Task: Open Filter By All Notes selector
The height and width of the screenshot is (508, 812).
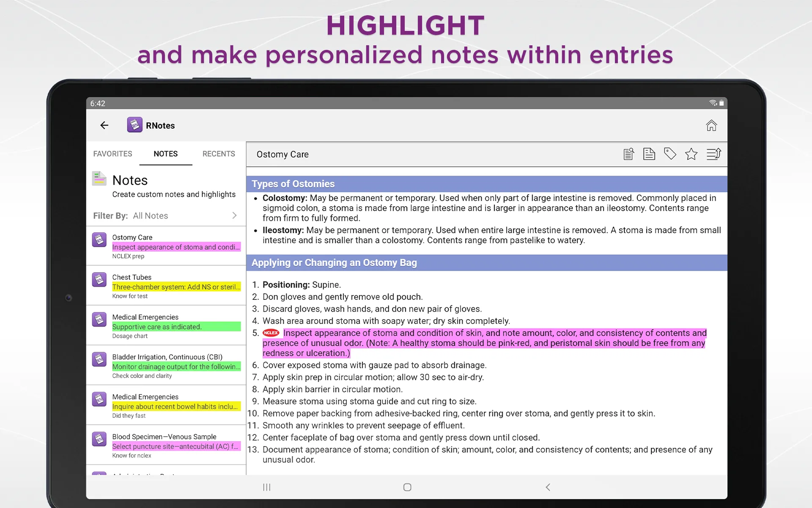Action: tap(166, 215)
